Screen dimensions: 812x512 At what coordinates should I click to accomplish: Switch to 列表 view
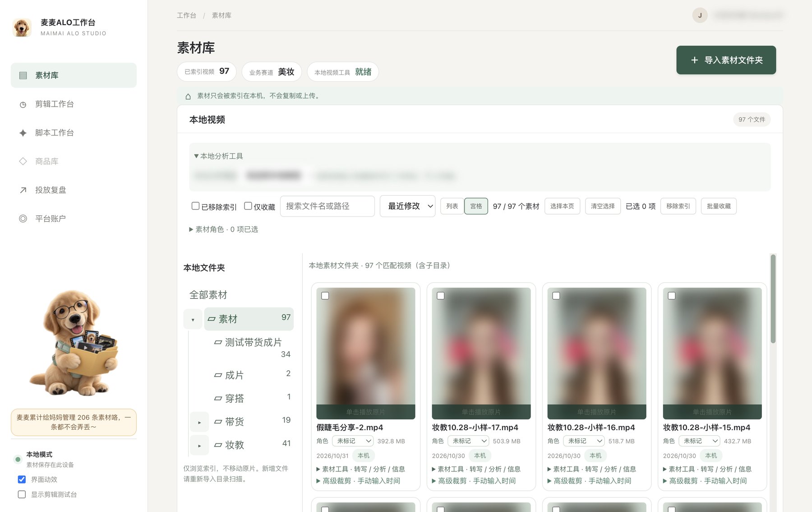452,206
